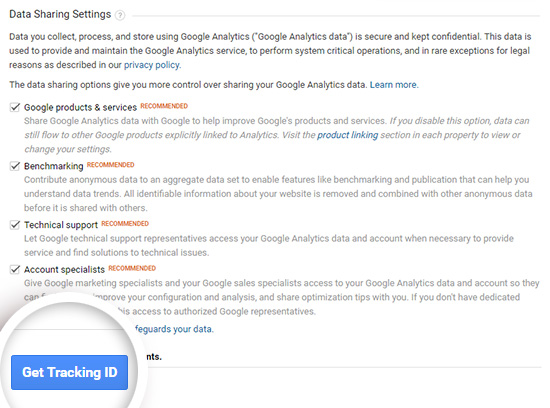Click the Benchmarking label text

pos(53,166)
